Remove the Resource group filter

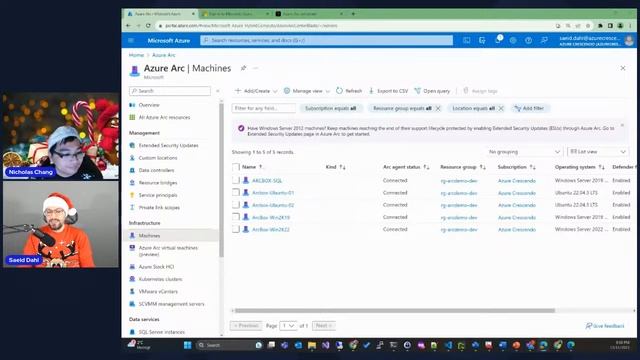(x=438, y=108)
